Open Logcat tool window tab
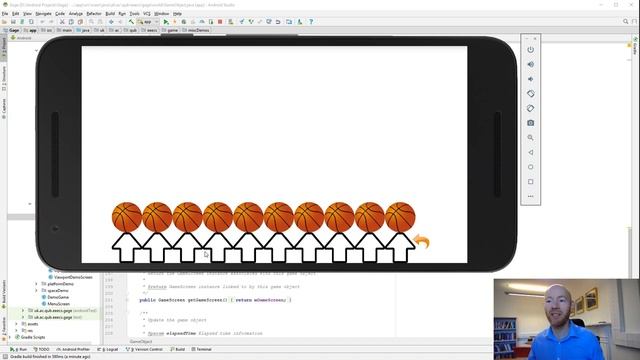 pyautogui.click(x=108, y=349)
